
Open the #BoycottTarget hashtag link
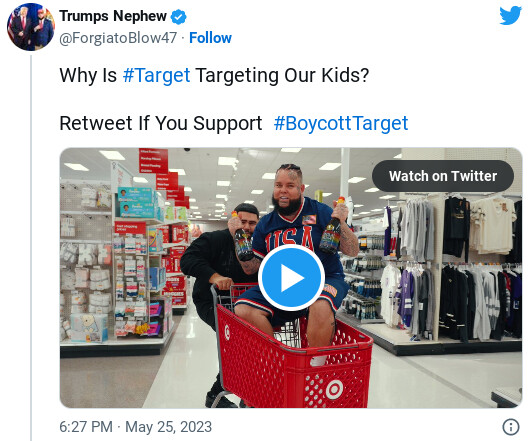pos(341,123)
